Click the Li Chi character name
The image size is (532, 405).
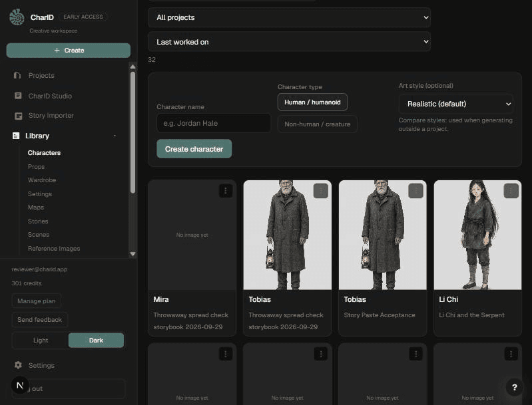[x=449, y=300]
